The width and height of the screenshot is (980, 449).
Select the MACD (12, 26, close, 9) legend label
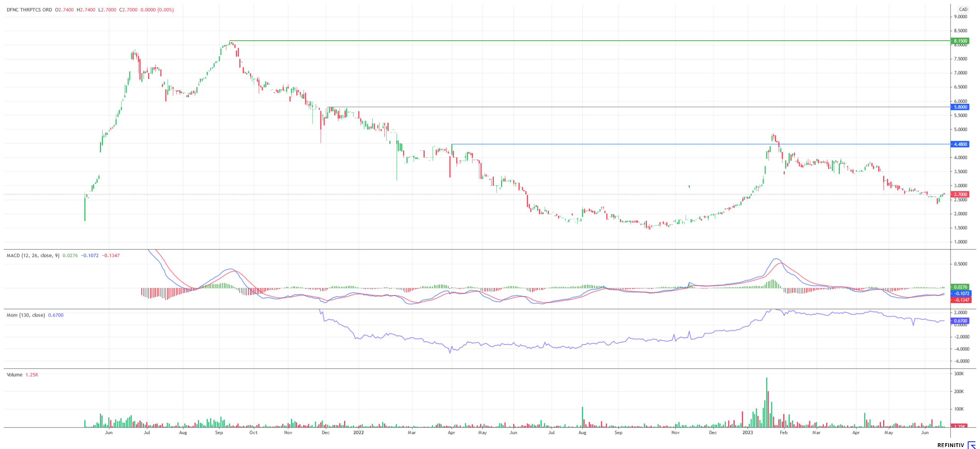(x=33, y=256)
